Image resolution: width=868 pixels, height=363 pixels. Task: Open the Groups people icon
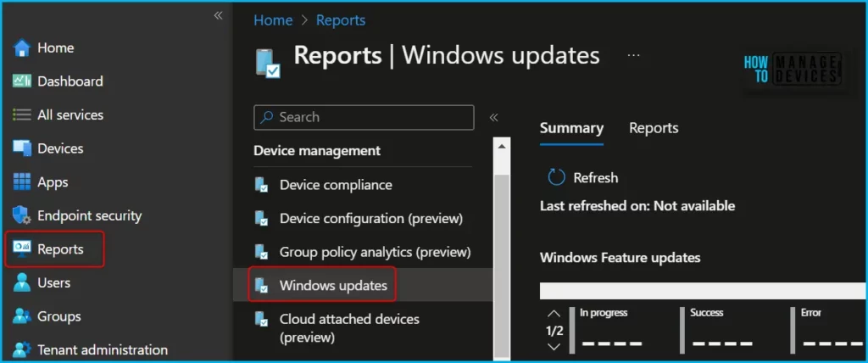coord(21,316)
